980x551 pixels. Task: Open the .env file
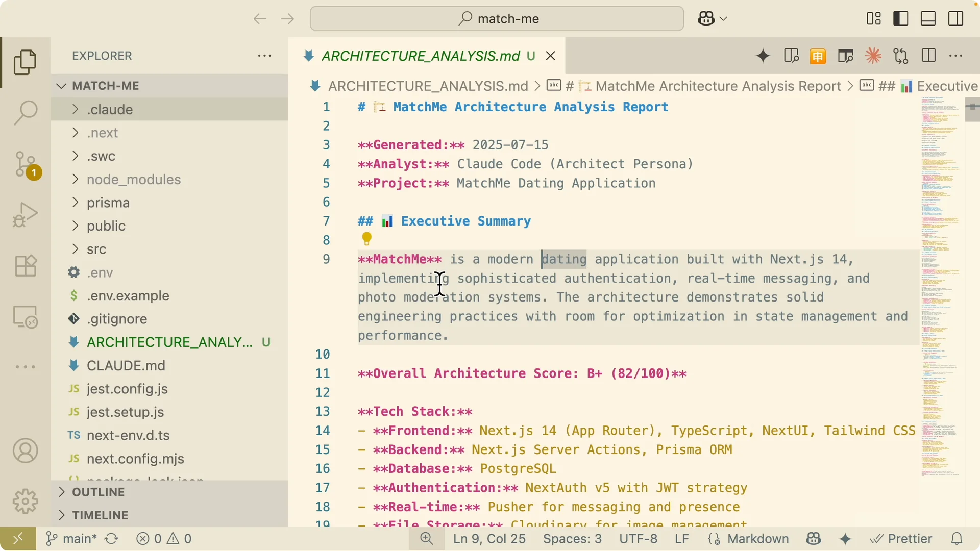(169, 272)
